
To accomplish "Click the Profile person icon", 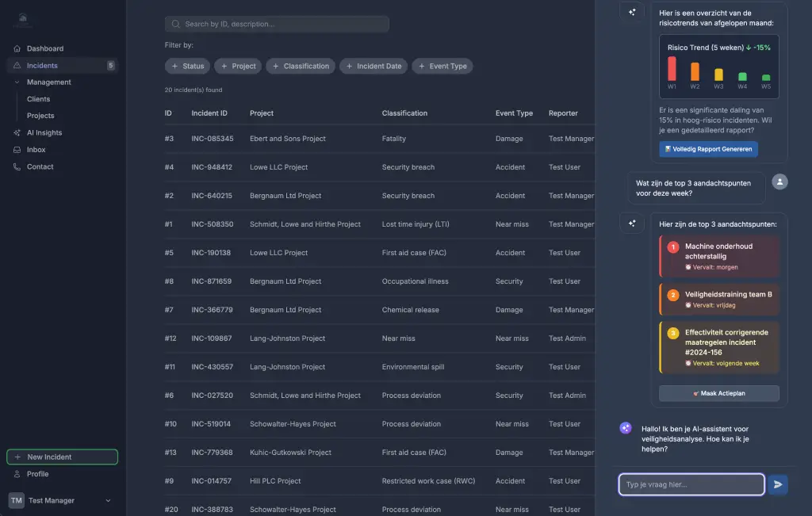I will [x=17, y=474].
